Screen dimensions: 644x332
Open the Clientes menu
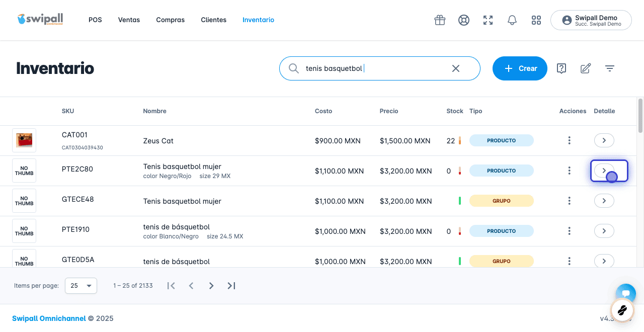click(x=214, y=20)
